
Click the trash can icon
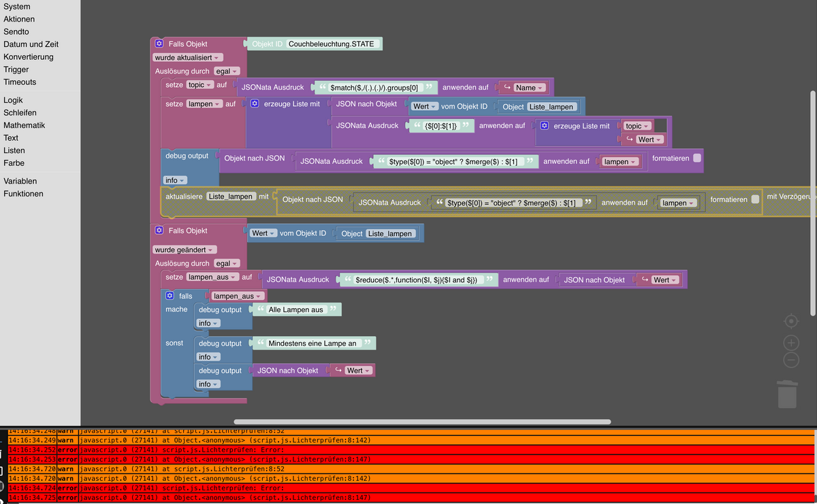[x=786, y=394]
